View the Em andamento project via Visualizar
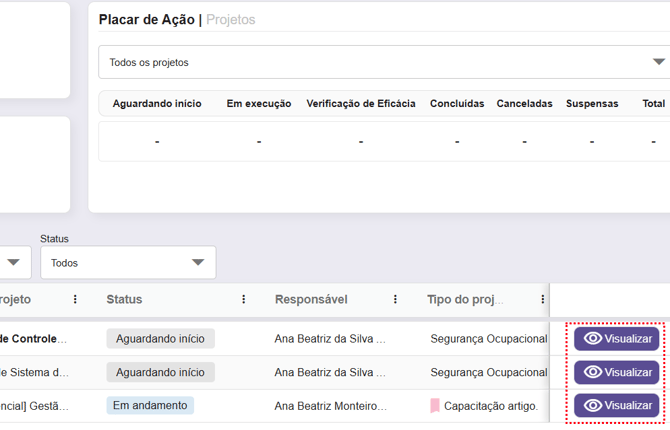670x430 pixels. pyautogui.click(x=617, y=406)
